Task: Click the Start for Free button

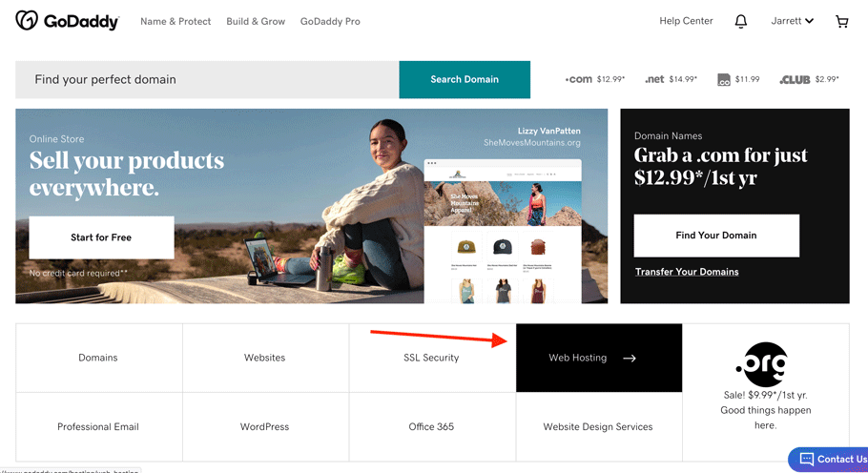Action: [x=101, y=237]
